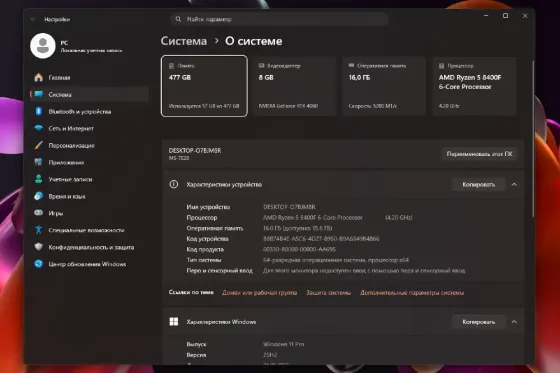Open Специальные возможности settings
Viewport: 560px width, 373px height.
89,230
